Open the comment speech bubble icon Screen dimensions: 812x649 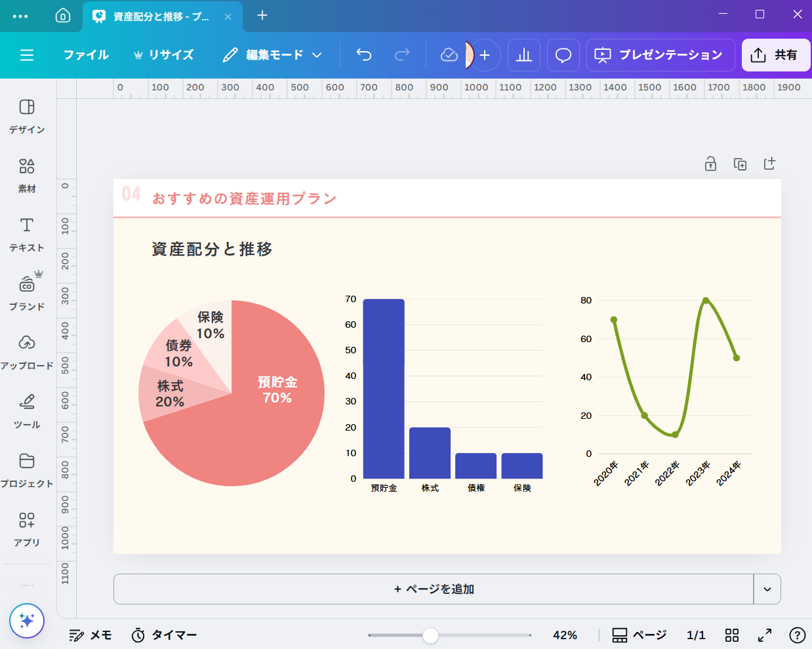tap(563, 55)
